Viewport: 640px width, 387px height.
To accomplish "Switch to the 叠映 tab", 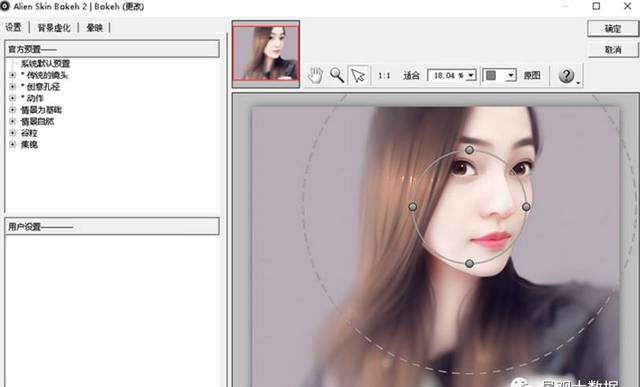I will [94, 28].
